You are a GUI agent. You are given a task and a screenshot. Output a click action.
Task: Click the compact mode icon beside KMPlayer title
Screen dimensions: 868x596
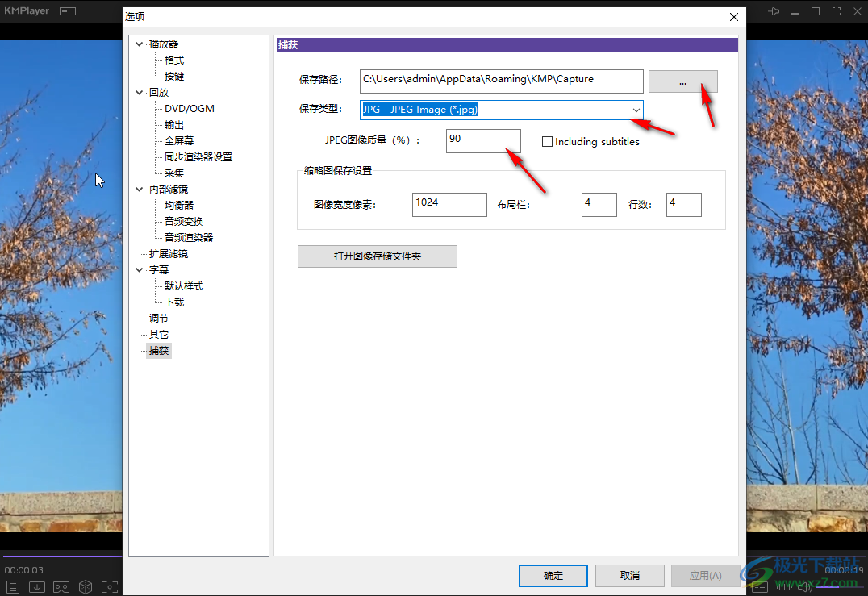click(68, 11)
